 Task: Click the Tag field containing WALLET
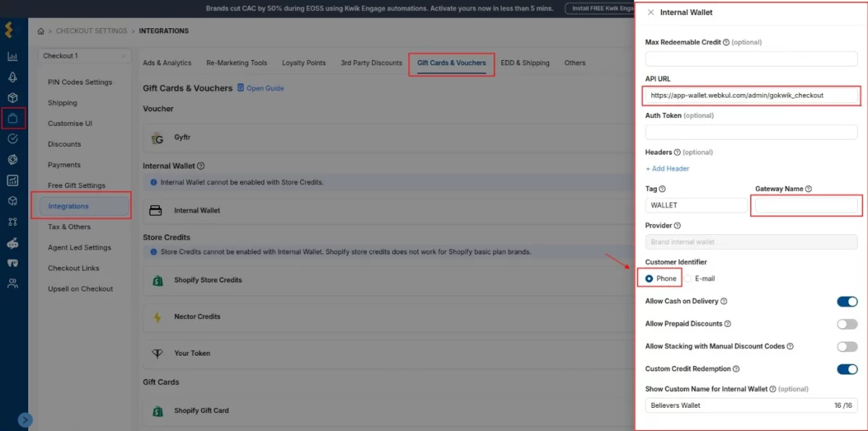pos(696,205)
